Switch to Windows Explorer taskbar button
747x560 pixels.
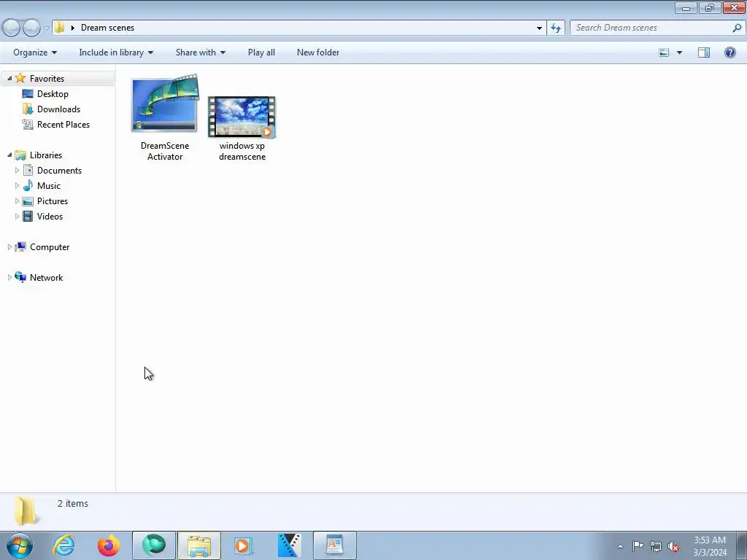[x=199, y=545]
